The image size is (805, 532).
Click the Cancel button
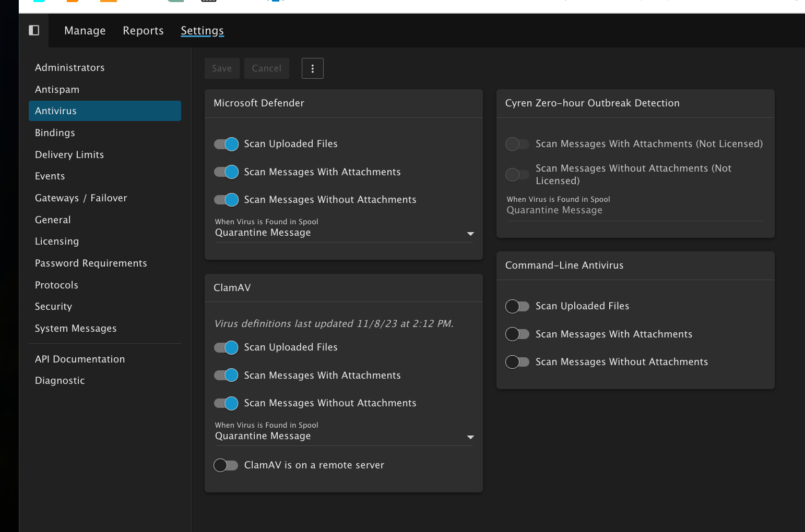266,68
